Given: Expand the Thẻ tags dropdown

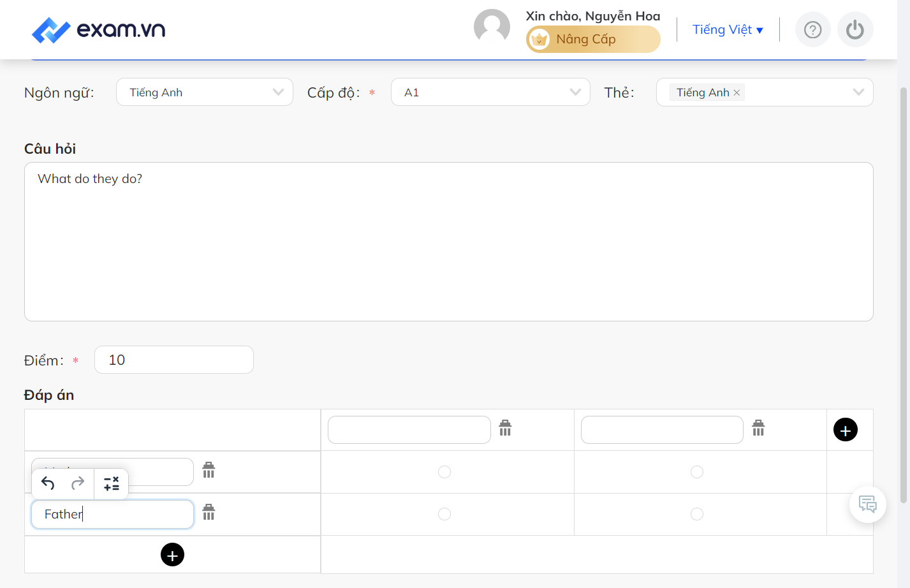Looking at the screenshot, I should click(x=858, y=92).
